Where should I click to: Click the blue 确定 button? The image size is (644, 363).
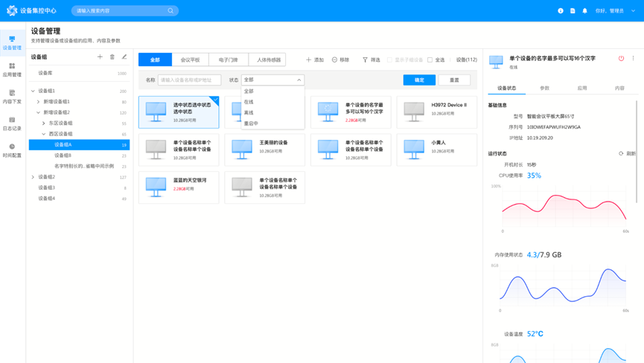tap(419, 80)
